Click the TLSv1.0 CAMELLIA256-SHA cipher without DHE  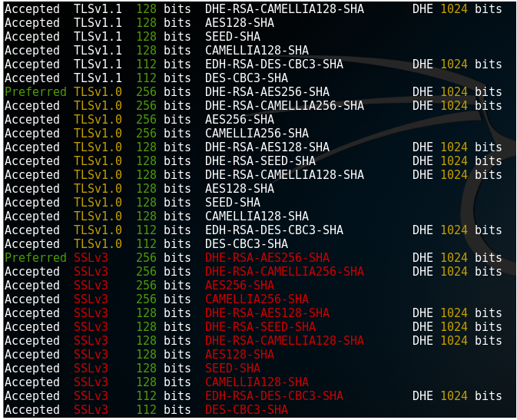coord(257,134)
